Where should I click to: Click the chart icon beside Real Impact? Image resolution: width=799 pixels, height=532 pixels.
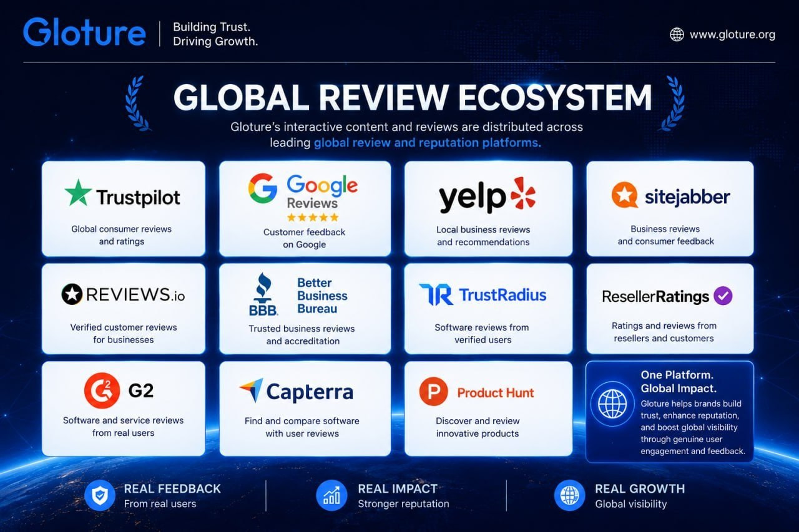coord(331,496)
